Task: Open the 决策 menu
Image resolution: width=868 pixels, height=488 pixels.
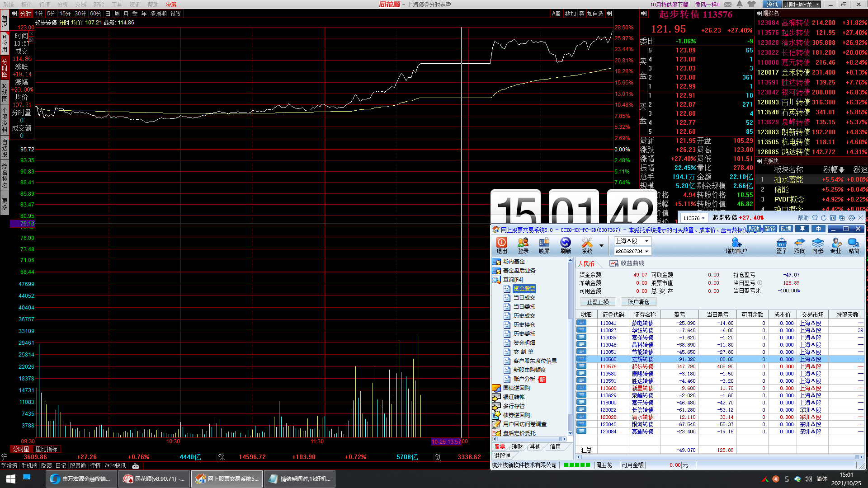Action: tap(171, 4)
